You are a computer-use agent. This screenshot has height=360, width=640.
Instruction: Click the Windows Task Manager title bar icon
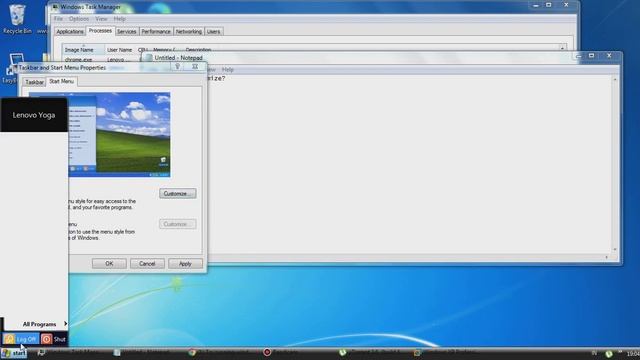click(x=55, y=7)
